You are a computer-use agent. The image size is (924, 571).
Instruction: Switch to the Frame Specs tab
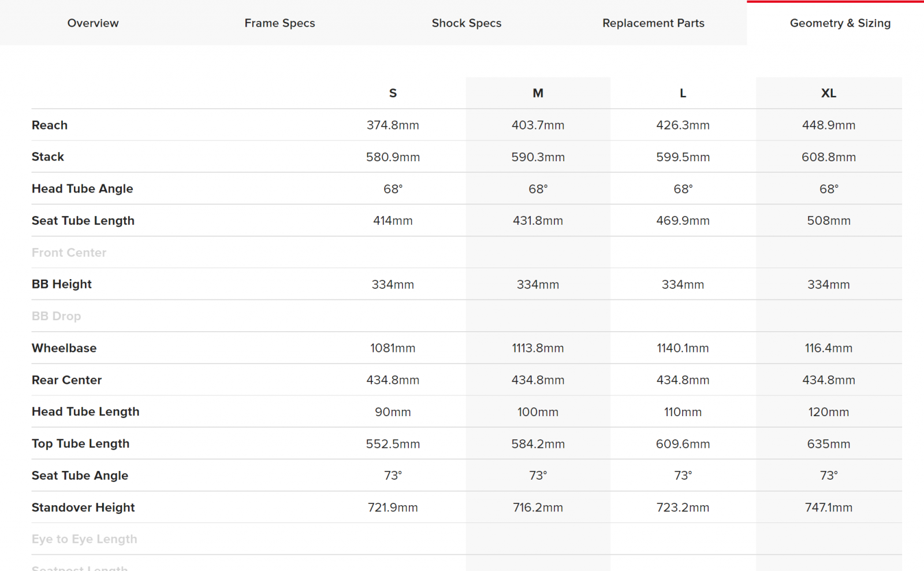(x=280, y=23)
